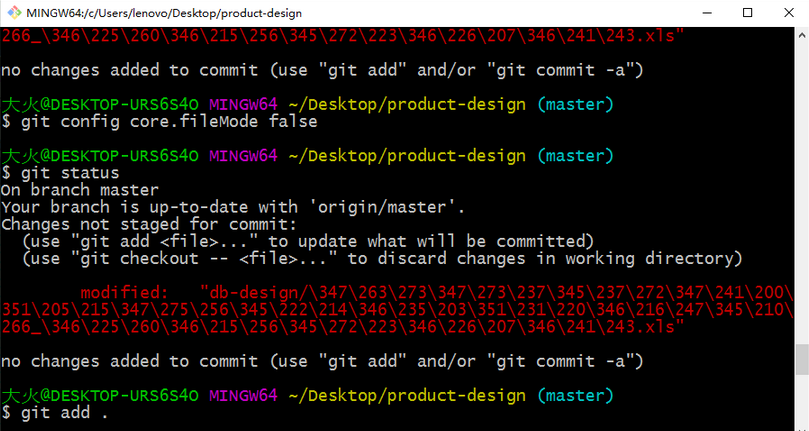The height and width of the screenshot is (431, 809).
Task: Click the top '(master)' branch indicator
Action: tap(575, 104)
